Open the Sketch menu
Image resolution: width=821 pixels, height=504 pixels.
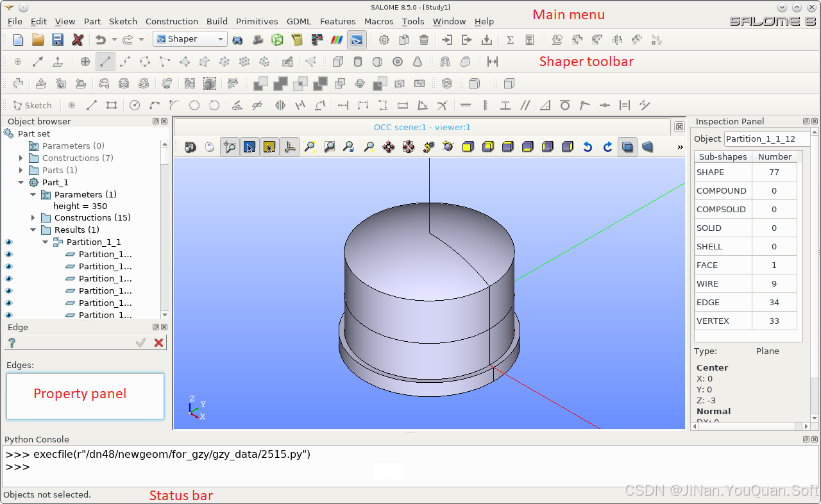coord(123,21)
